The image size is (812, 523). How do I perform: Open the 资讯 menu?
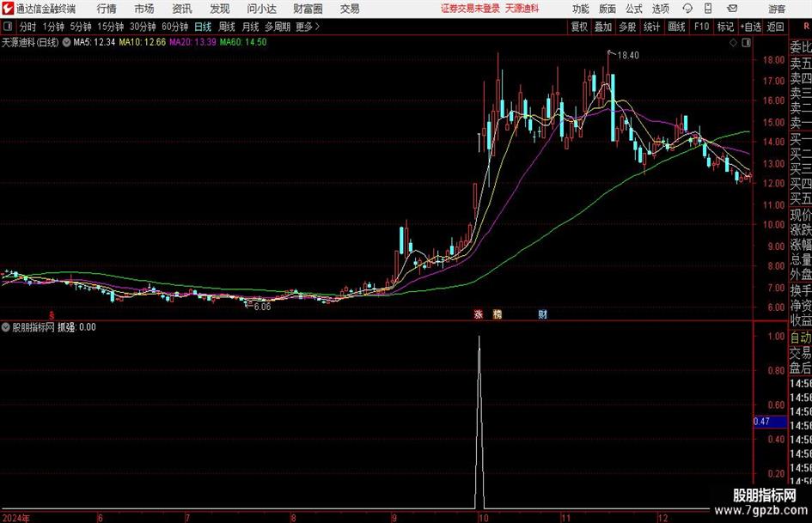pyautogui.click(x=182, y=9)
